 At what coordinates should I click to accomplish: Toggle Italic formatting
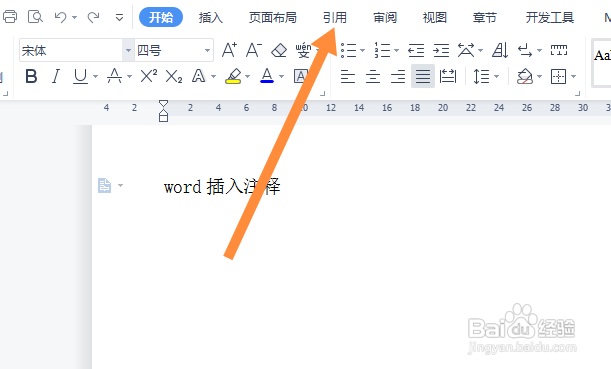(56, 76)
